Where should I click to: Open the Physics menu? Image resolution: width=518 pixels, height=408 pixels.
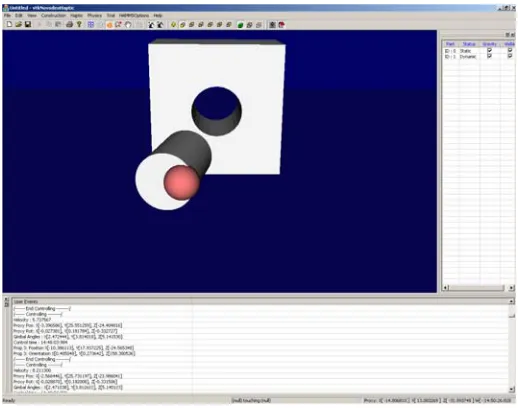(95, 15)
